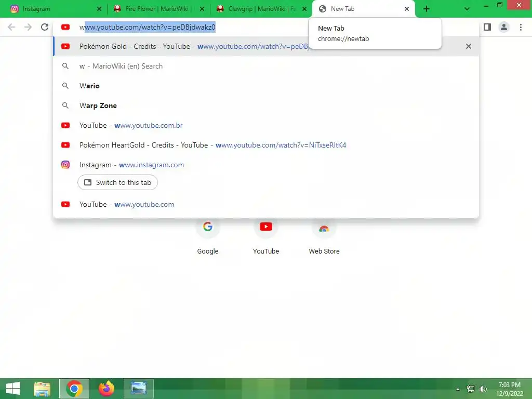Open the Google shortcut tile
Image resolution: width=532 pixels, height=399 pixels.
208,237
